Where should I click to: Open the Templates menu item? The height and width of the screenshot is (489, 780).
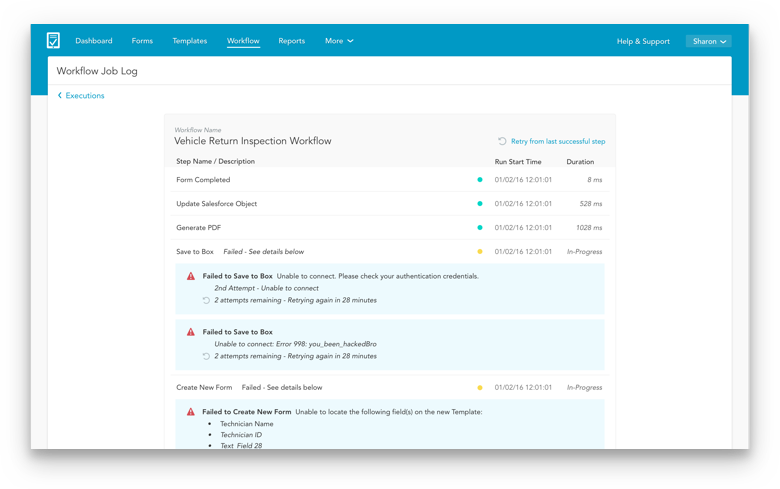click(x=190, y=41)
